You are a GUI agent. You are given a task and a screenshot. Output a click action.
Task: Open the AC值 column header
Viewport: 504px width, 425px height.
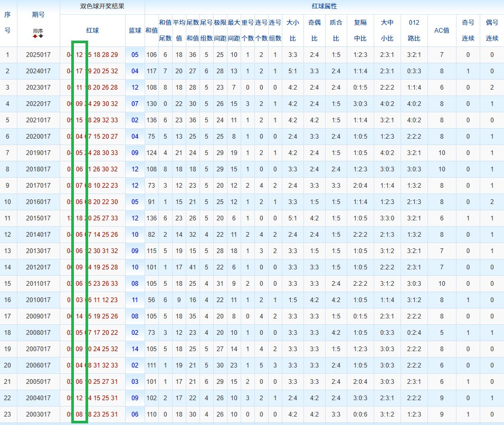(x=442, y=31)
